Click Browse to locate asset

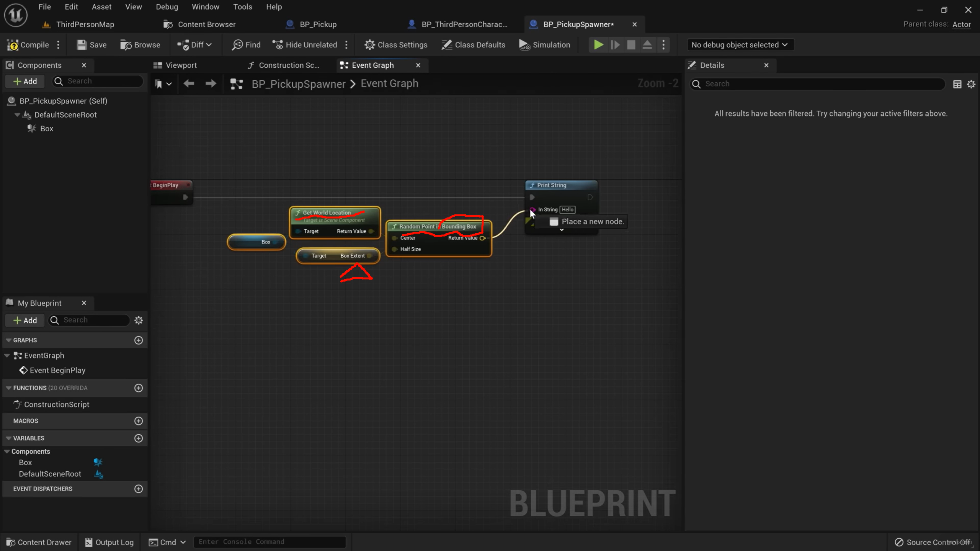pos(140,45)
